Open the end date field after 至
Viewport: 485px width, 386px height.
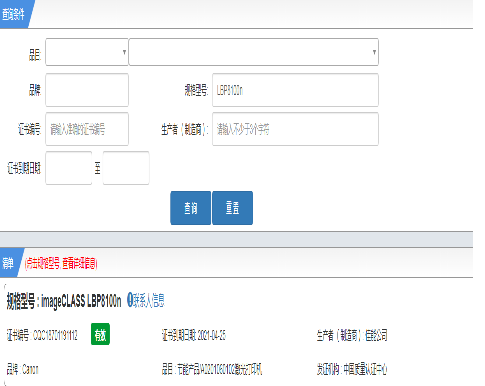(126, 168)
